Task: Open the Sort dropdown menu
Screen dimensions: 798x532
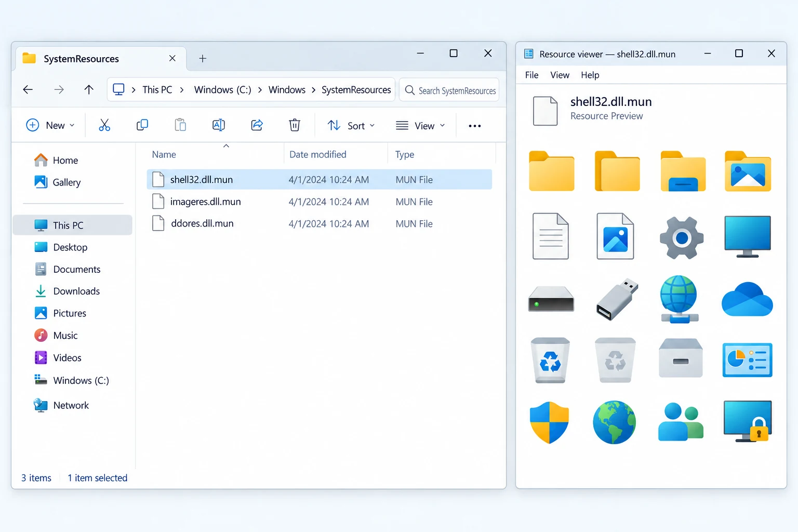Action: pyautogui.click(x=351, y=125)
